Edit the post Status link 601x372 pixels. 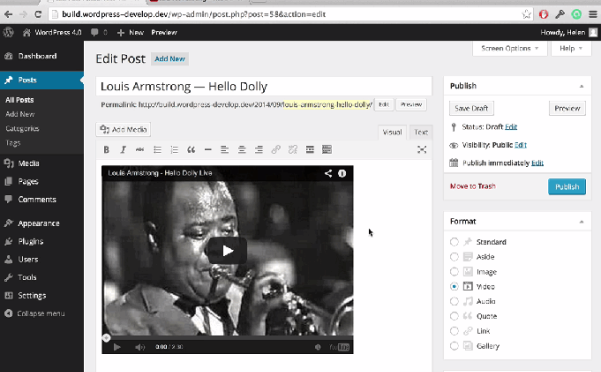511,127
